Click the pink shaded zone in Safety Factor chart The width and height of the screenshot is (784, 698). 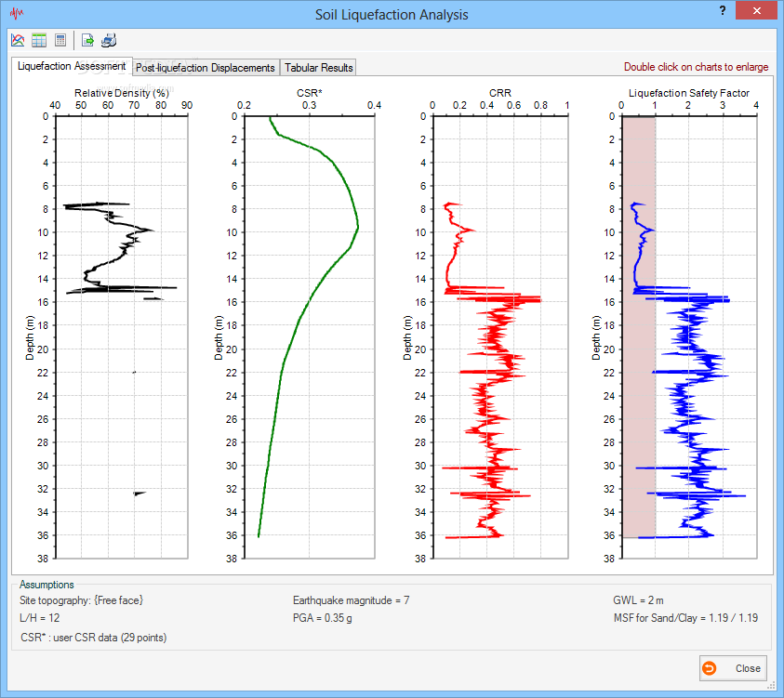coord(639,328)
